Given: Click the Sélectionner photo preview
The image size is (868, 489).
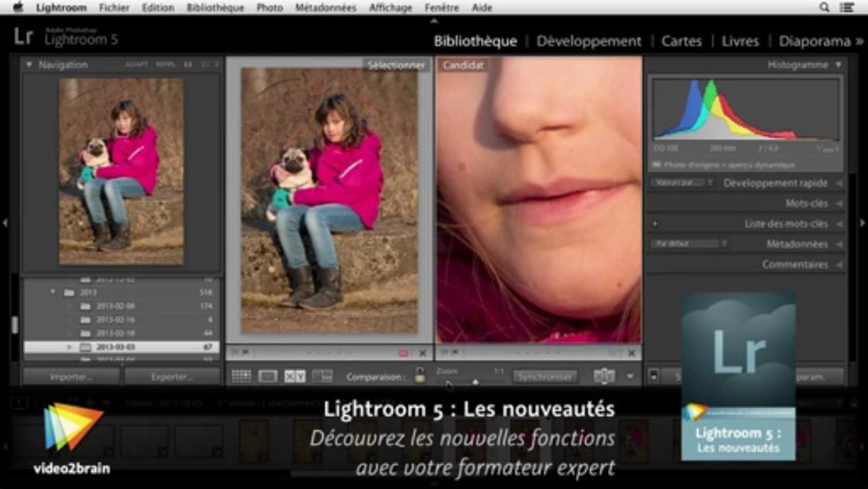Looking at the screenshot, I should point(329,200).
